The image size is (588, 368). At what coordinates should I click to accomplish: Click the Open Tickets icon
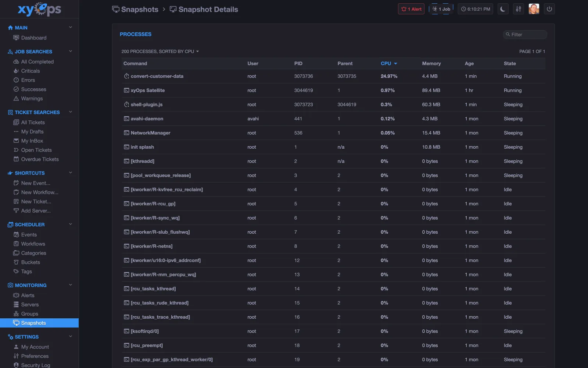click(x=16, y=150)
